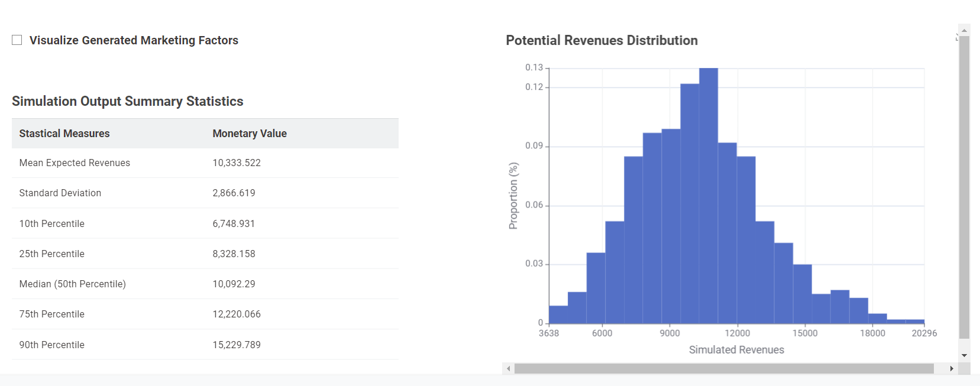
Task: Click the tallest histogram bar
Action: (709, 195)
